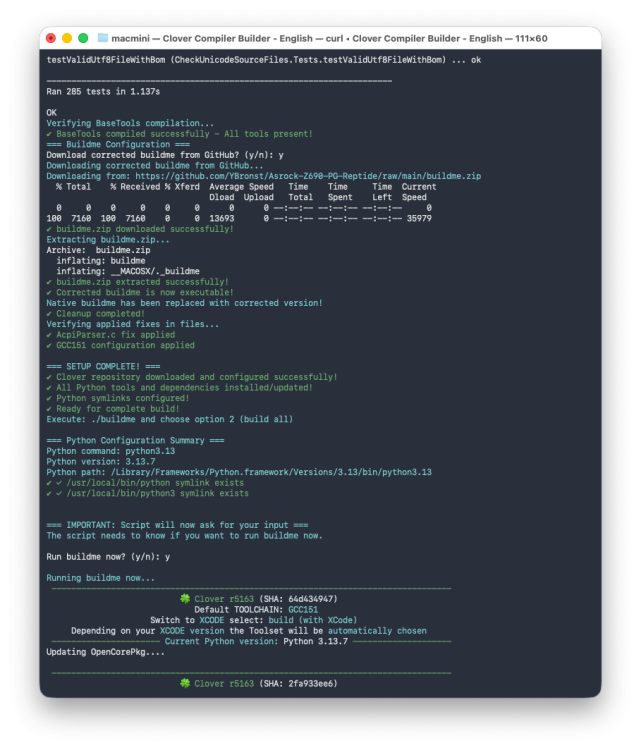Click the Clover leaf icon beside SHA 2fa933ee6
The height and width of the screenshot is (750, 641).
coord(185,683)
